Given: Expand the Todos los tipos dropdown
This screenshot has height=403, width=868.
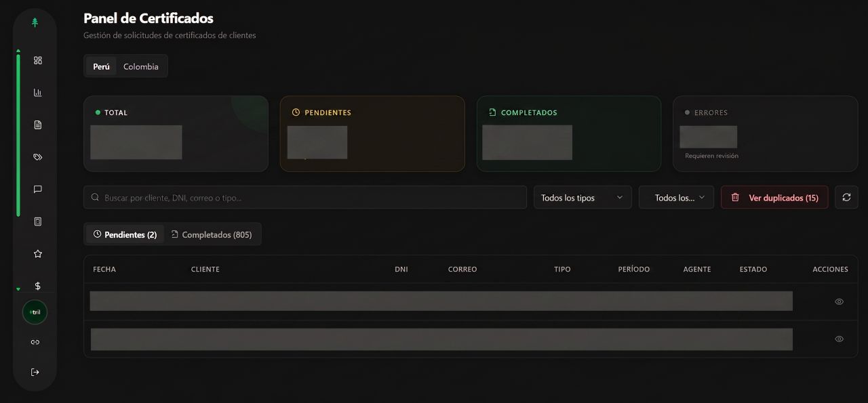Looking at the screenshot, I should (x=583, y=197).
